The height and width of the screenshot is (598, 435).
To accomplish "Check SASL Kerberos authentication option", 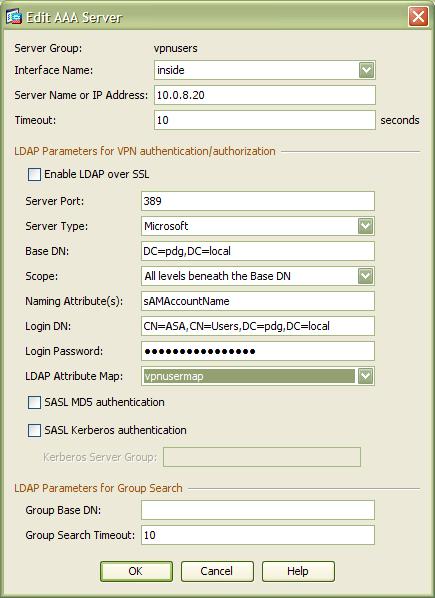I will coord(34,431).
